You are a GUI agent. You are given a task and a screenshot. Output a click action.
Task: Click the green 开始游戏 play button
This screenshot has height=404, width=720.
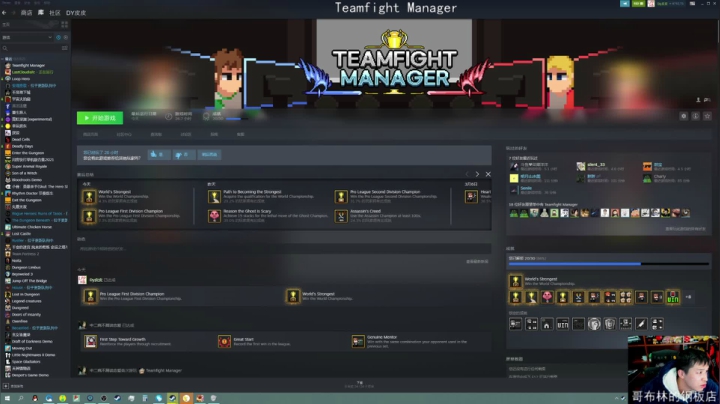pyautogui.click(x=100, y=118)
